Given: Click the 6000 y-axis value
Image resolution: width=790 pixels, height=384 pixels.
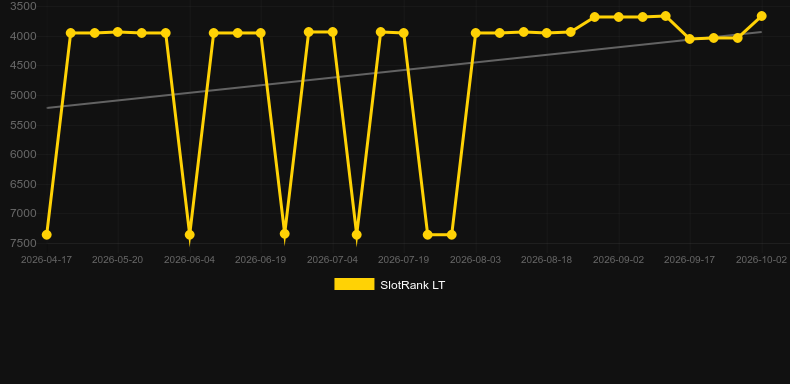Looking at the screenshot, I should coord(23,154).
